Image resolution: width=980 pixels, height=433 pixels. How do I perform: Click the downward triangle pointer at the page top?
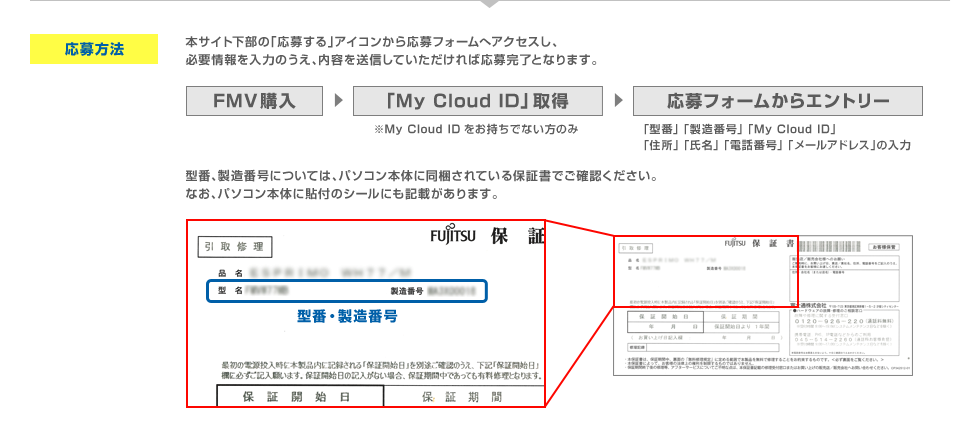click(x=490, y=4)
